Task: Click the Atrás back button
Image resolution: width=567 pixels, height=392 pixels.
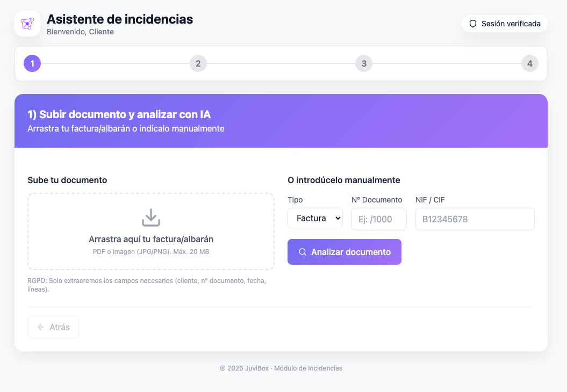Action: click(53, 327)
